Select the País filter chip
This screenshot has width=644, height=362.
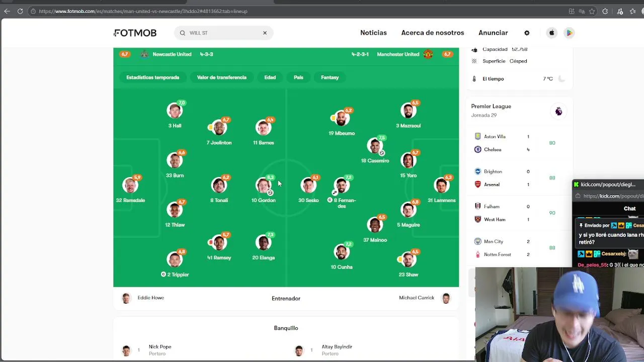pos(298,77)
